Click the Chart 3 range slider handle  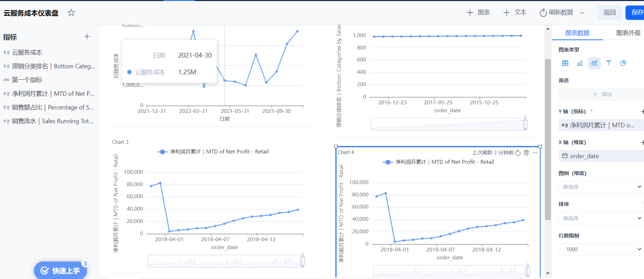click(x=303, y=261)
